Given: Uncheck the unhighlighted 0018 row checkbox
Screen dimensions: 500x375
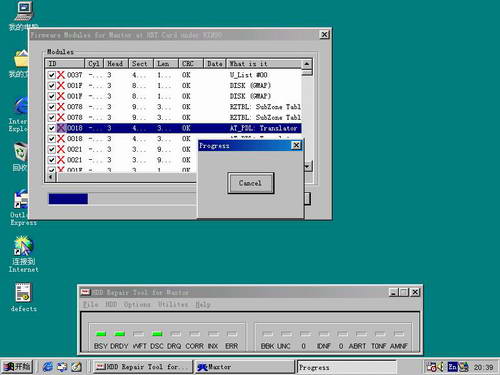Looking at the screenshot, I should pos(52,139).
